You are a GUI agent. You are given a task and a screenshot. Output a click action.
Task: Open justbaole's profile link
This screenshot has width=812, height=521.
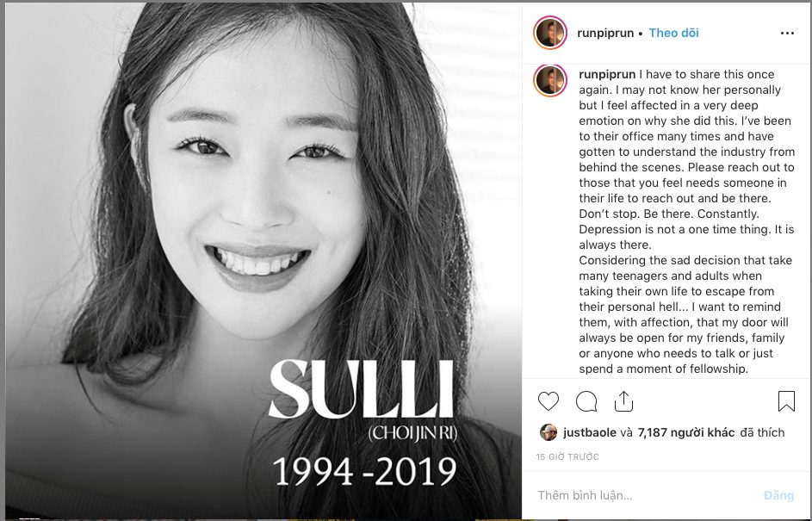pos(590,432)
